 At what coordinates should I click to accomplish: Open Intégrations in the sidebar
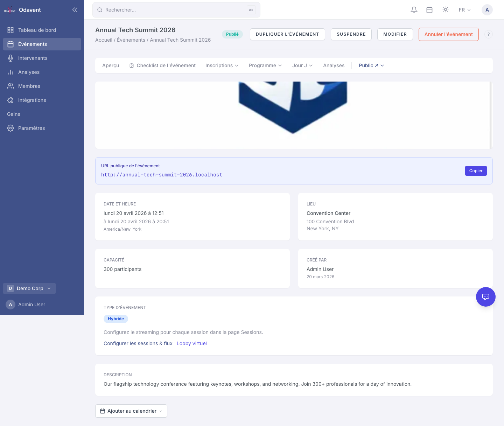pyautogui.click(x=42, y=100)
